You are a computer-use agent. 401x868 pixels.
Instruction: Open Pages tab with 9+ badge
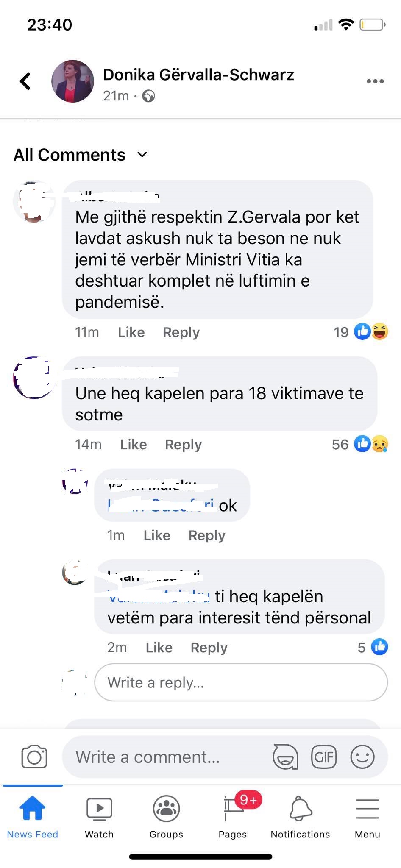tap(233, 817)
